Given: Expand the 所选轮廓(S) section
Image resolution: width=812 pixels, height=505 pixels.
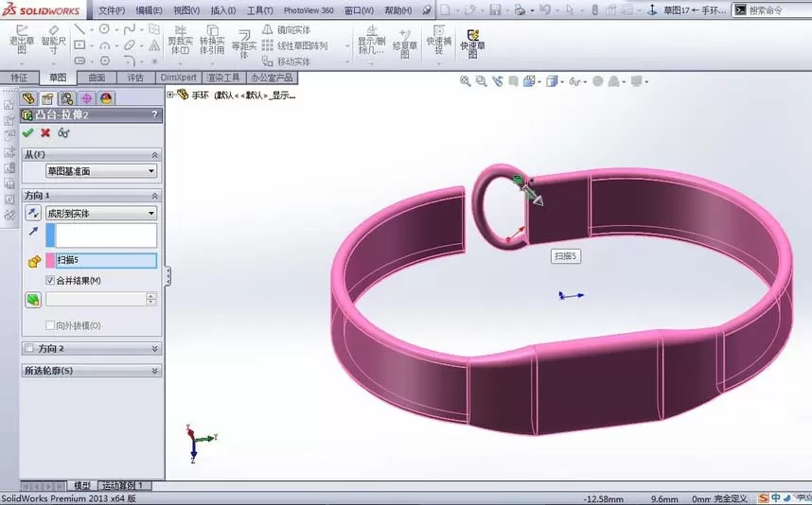Looking at the screenshot, I should click(92, 371).
